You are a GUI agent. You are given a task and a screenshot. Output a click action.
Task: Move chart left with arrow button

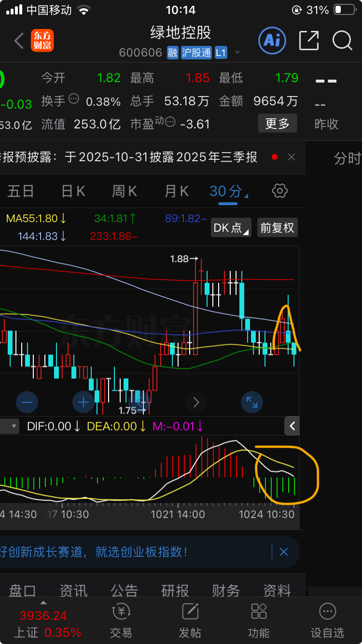[140, 402]
